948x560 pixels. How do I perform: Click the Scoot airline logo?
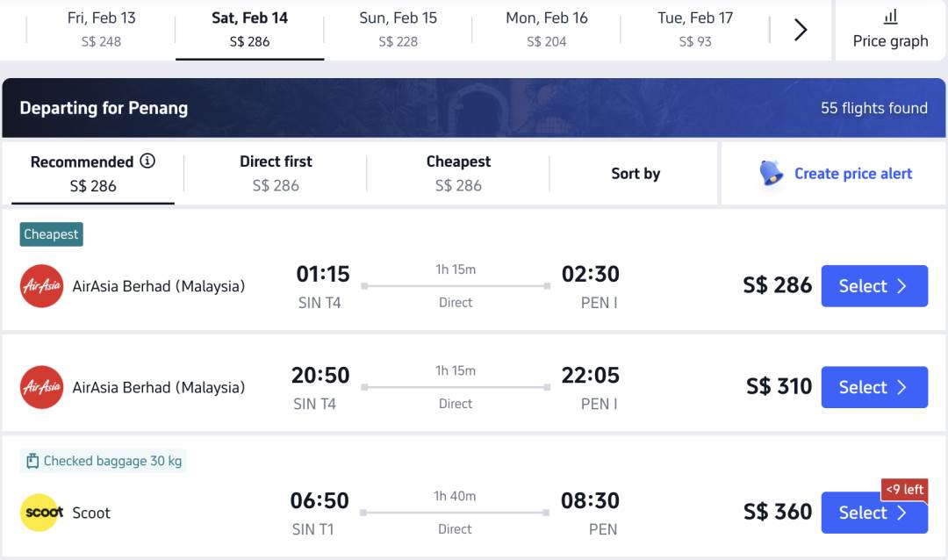pyautogui.click(x=42, y=513)
